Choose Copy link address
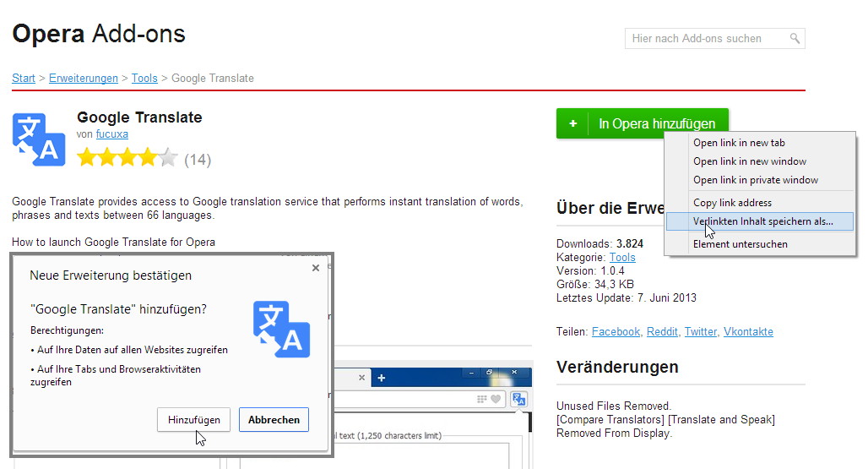Screen dimensions: 868x469 click(760, 203)
